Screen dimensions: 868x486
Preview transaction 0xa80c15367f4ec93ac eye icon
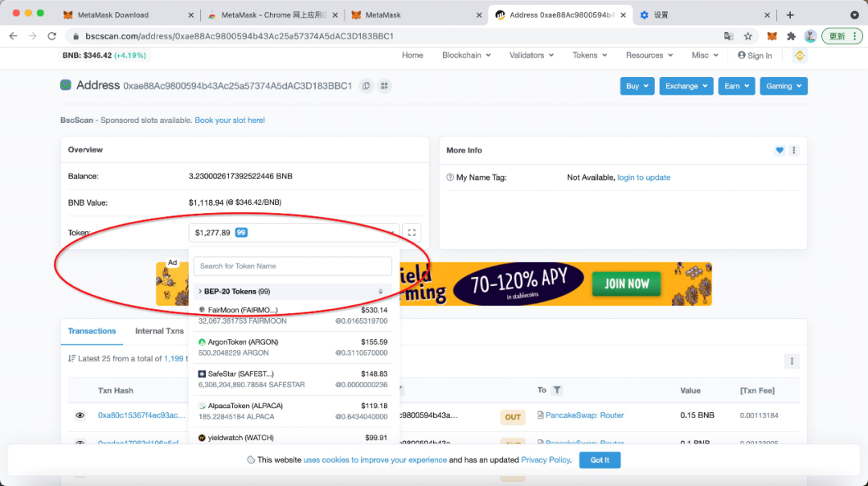[x=80, y=415]
